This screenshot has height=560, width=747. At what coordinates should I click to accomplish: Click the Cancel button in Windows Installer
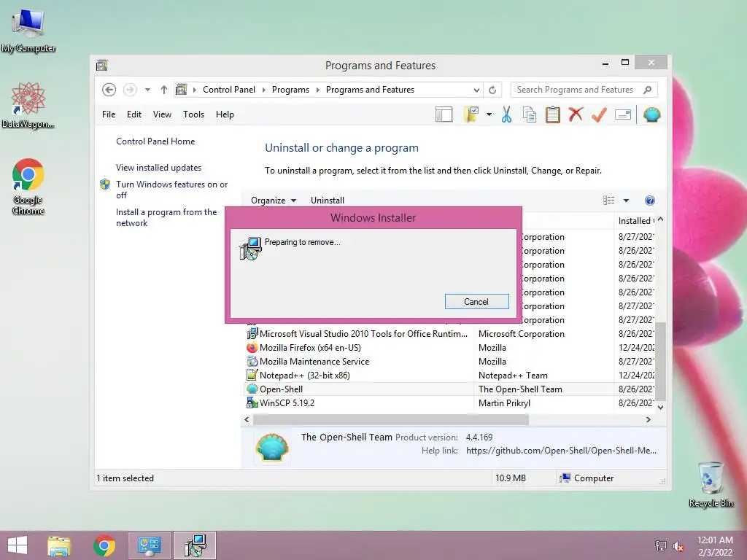[476, 301]
